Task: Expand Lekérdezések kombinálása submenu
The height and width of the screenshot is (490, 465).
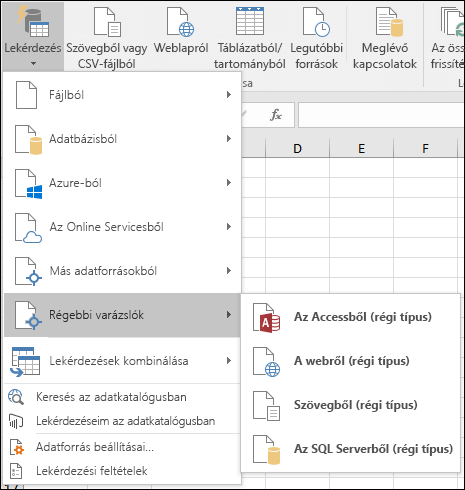Action: point(123,361)
